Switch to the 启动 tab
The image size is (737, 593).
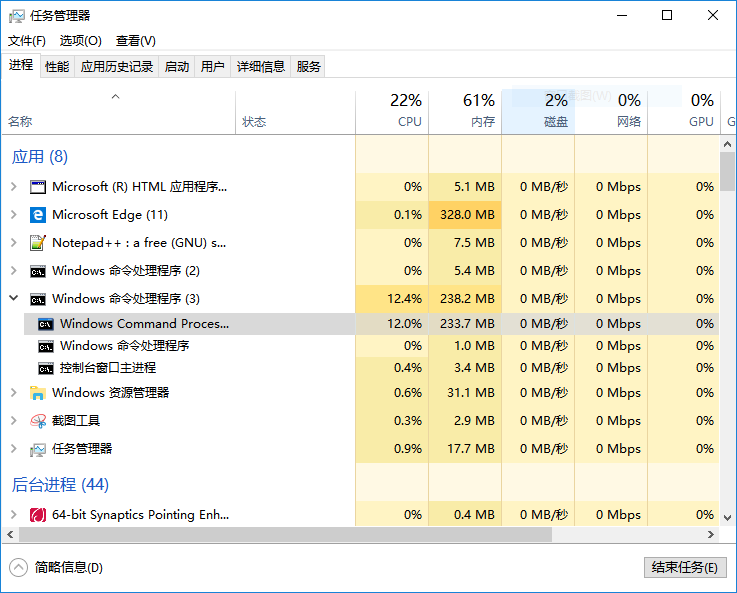click(x=177, y=67)
